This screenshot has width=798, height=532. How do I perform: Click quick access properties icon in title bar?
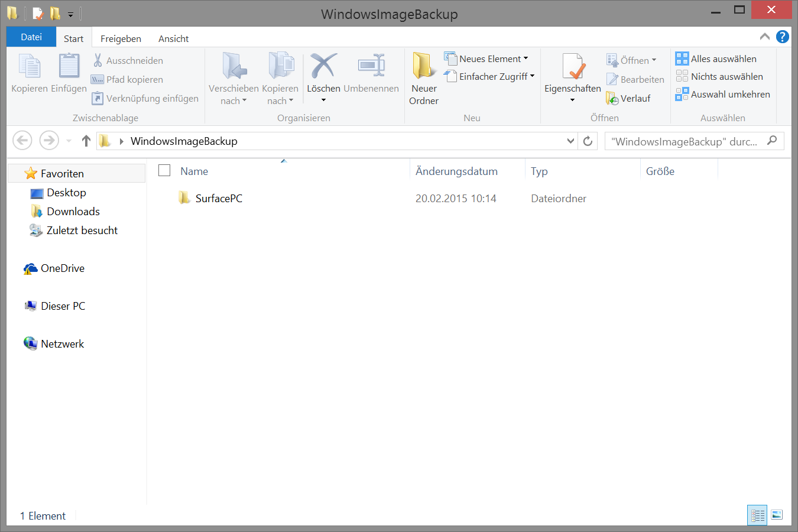pyautogui.click(x=38, y=13)
